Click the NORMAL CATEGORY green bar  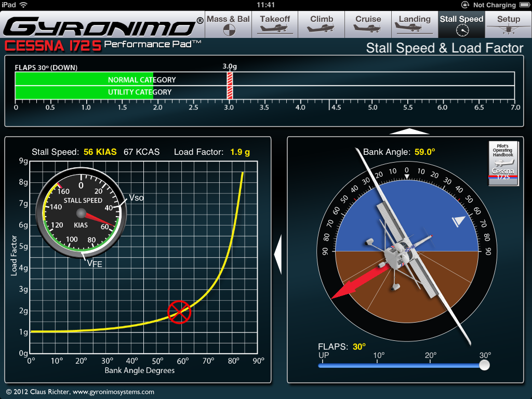click(x=84, y=79)
